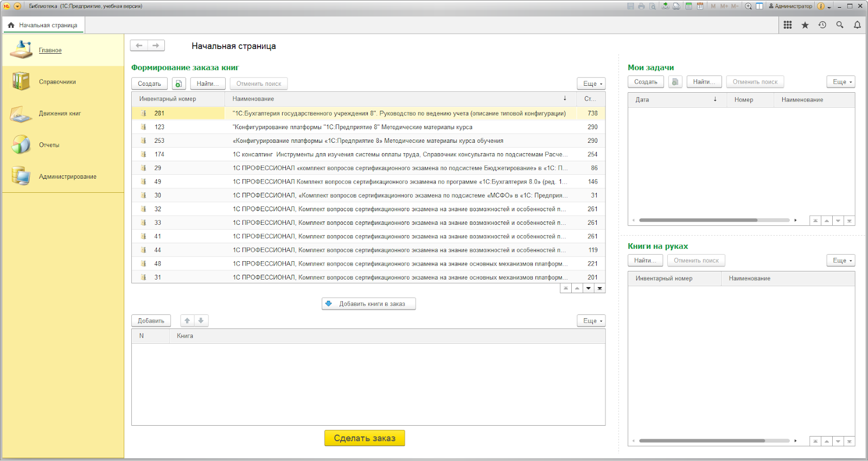
Task: Sort book list by Наименование column header
Action: click(x=400, y=99)
